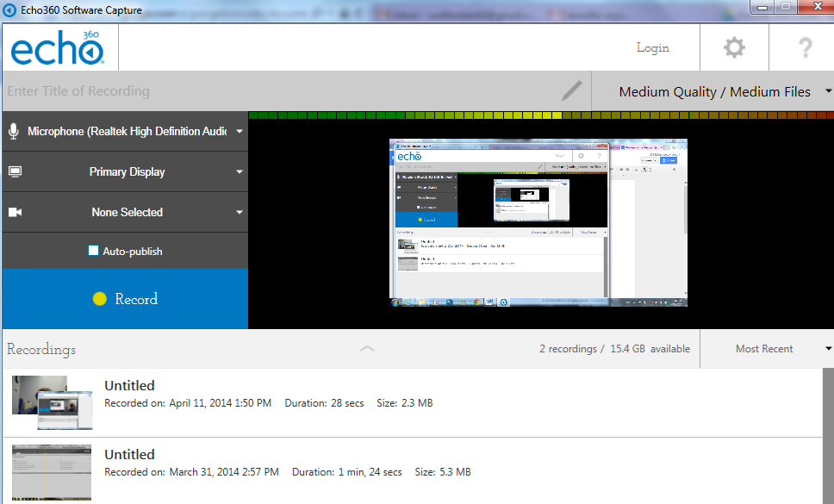Click 'Duration: 1 min, 24 secs' text
This screenshot has height=504, width=834.
tap(347, 472)
